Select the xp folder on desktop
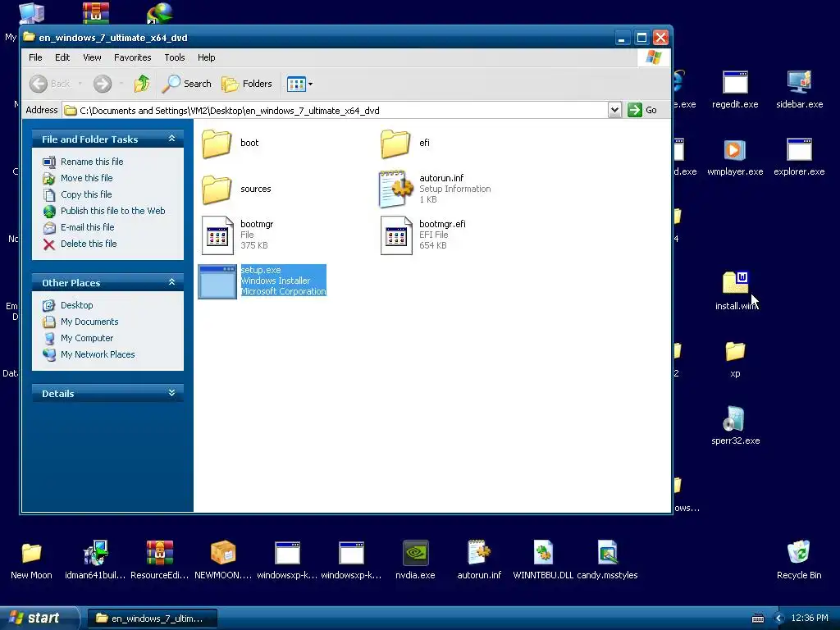The height and width of the screenshot is (630, 840). (735, 352)
